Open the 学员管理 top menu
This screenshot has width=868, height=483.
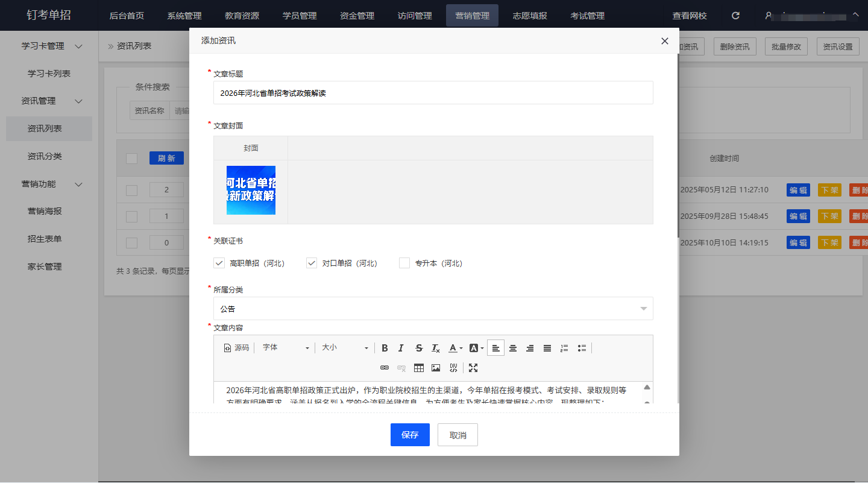[x=300, y=16]
